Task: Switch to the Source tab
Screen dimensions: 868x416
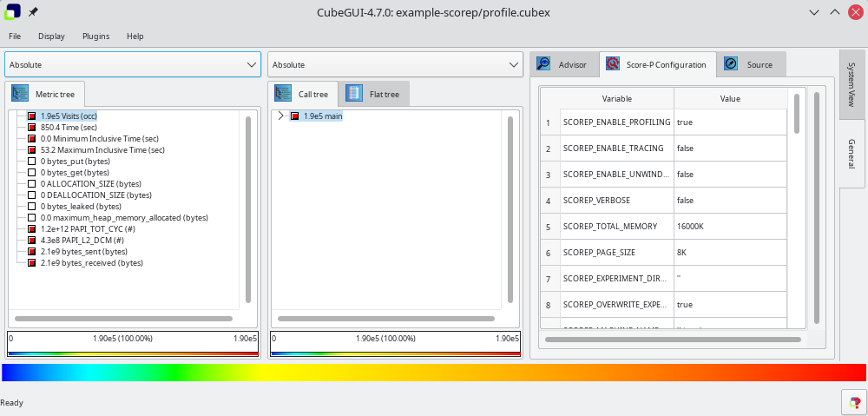Action: pos(751,64)
